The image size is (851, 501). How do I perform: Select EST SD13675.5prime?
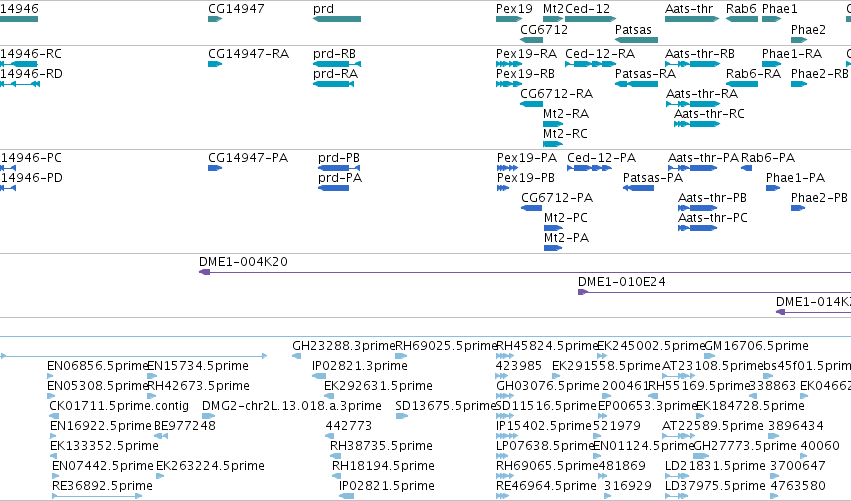pyautogui.click(x=402, y=416)
